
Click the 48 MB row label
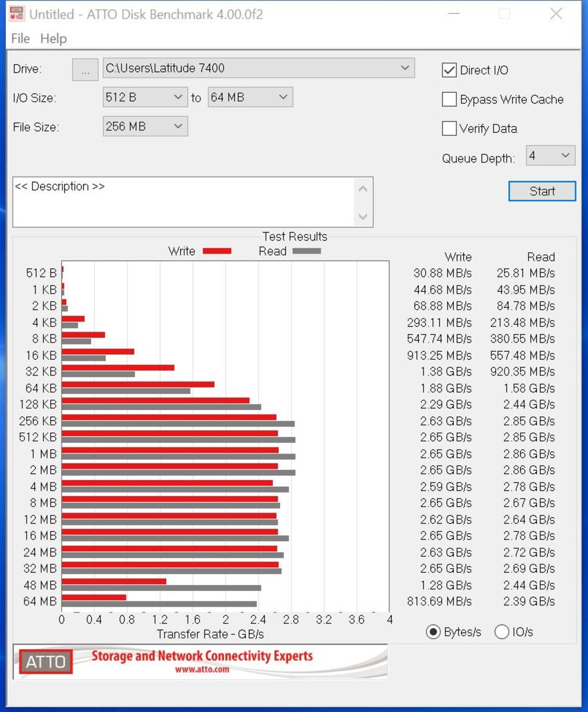[40, 585]
